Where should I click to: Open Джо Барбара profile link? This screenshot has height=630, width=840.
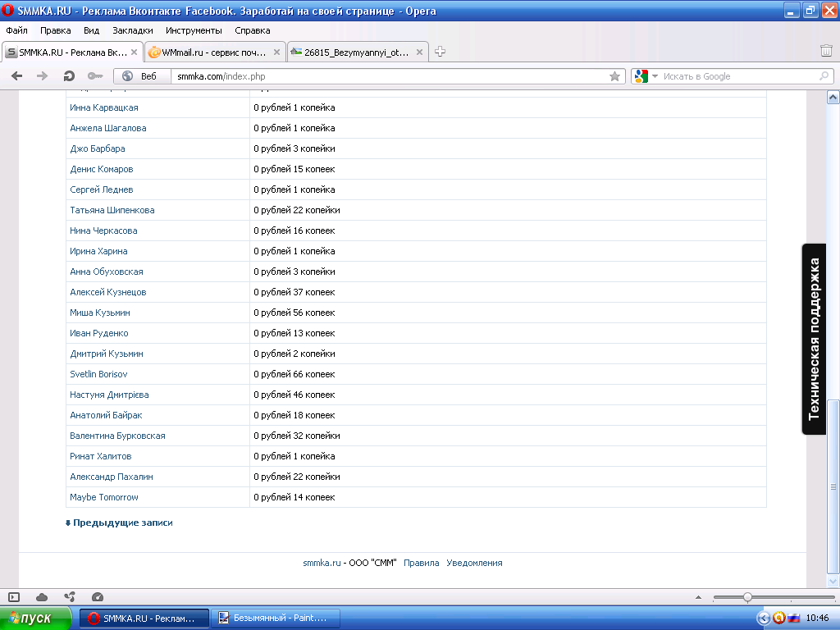click(x=98, y=148)
